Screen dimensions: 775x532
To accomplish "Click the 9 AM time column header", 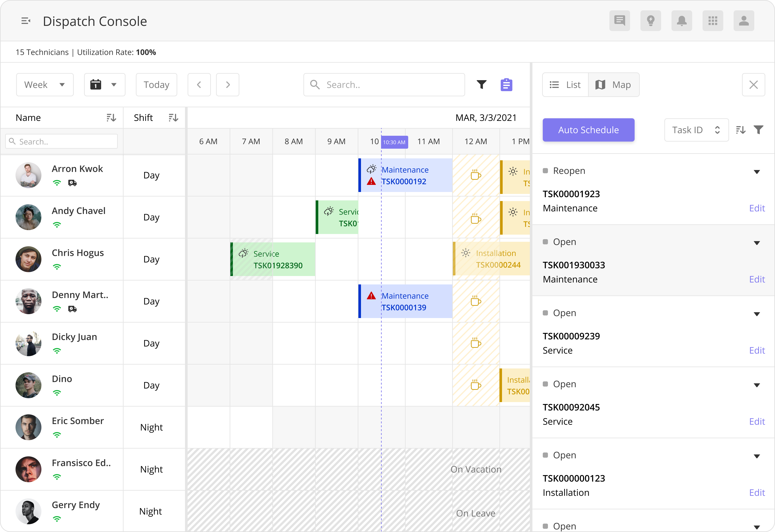I will [x=336, y=141].
